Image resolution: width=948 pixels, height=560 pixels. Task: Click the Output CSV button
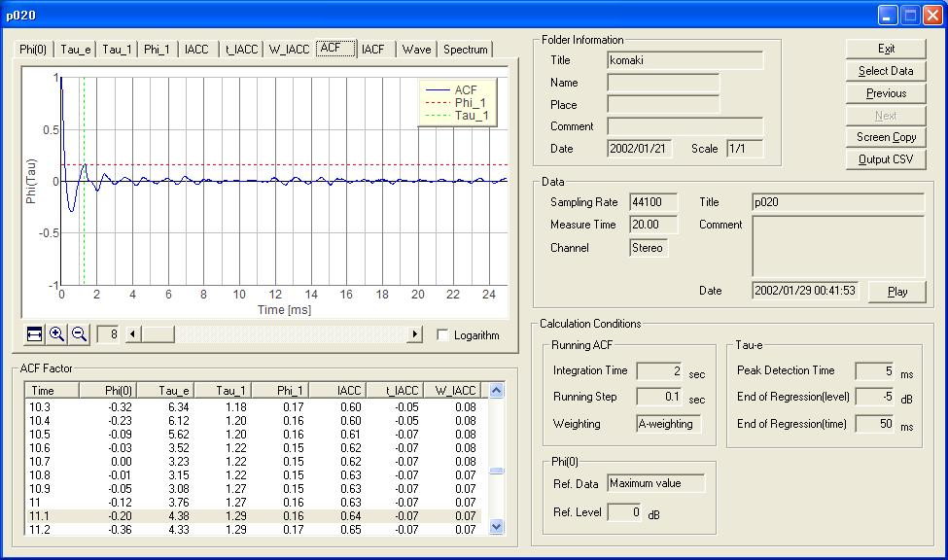click(885, 159)
